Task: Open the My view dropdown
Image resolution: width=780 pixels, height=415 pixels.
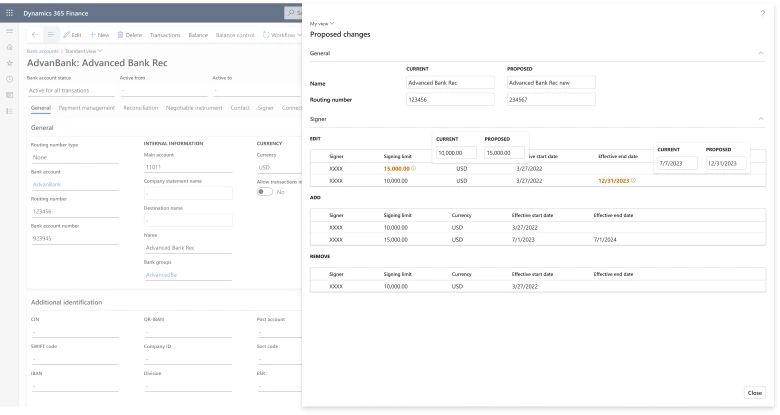Action: point(323,22)
